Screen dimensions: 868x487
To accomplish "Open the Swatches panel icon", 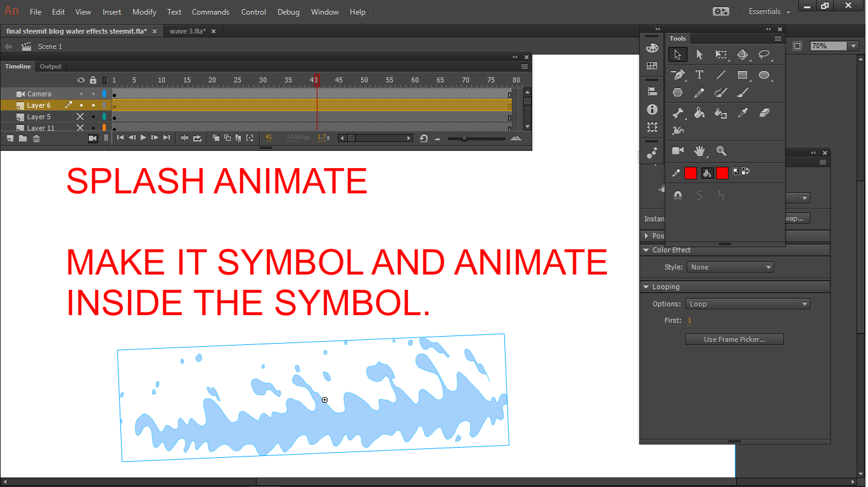I will pos(652,66).
